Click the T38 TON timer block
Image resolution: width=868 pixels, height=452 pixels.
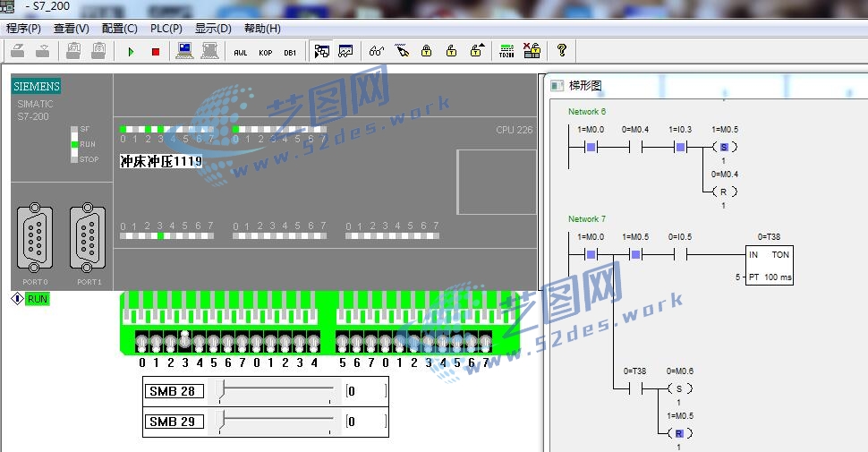pos(770,265)
